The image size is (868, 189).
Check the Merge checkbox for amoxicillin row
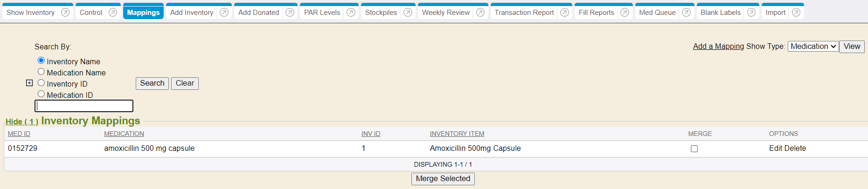[x=694, y=149]
